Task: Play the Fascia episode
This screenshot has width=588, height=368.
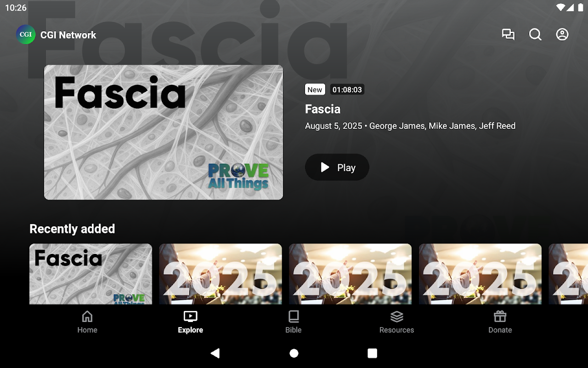Action: point(337,167)
